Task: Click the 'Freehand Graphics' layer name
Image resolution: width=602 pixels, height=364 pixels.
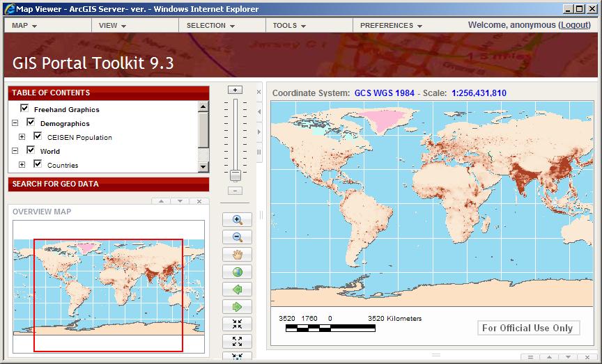Action: coord(67,110)
